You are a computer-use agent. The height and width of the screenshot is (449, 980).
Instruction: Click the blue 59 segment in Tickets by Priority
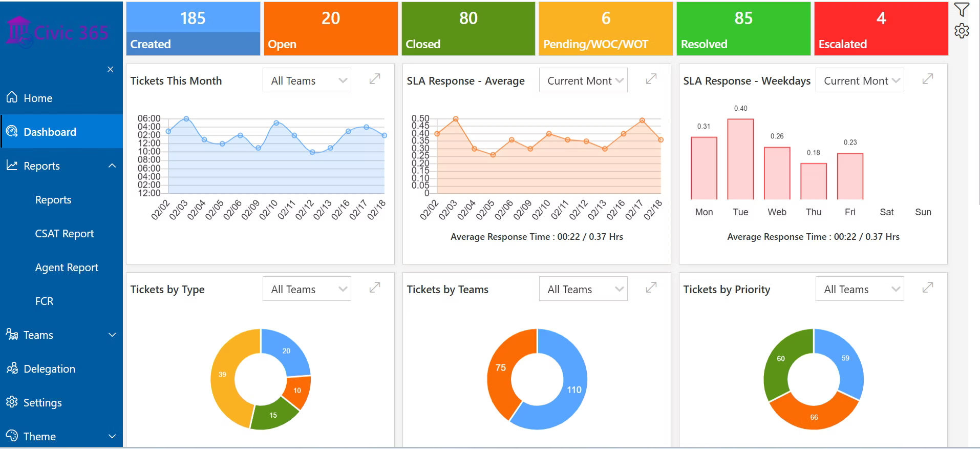pyautogui.click(x=845, y=358)
